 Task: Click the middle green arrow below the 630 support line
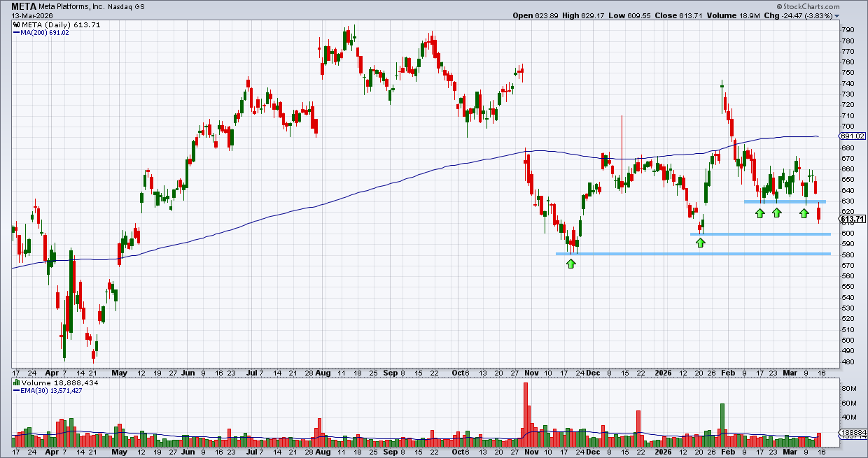(x=776, y=213)
